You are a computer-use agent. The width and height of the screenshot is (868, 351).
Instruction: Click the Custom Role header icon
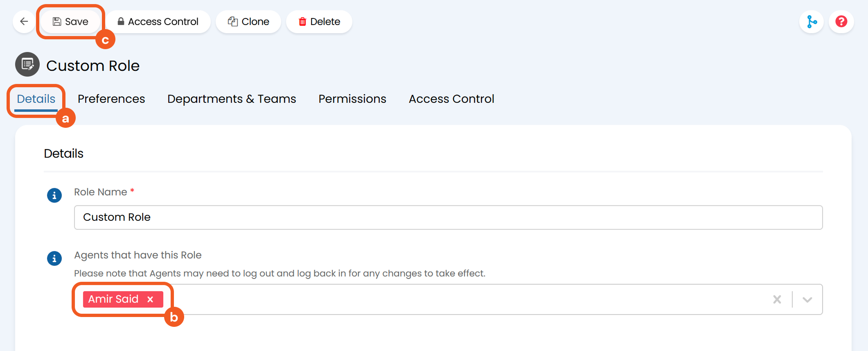(27, 65)
